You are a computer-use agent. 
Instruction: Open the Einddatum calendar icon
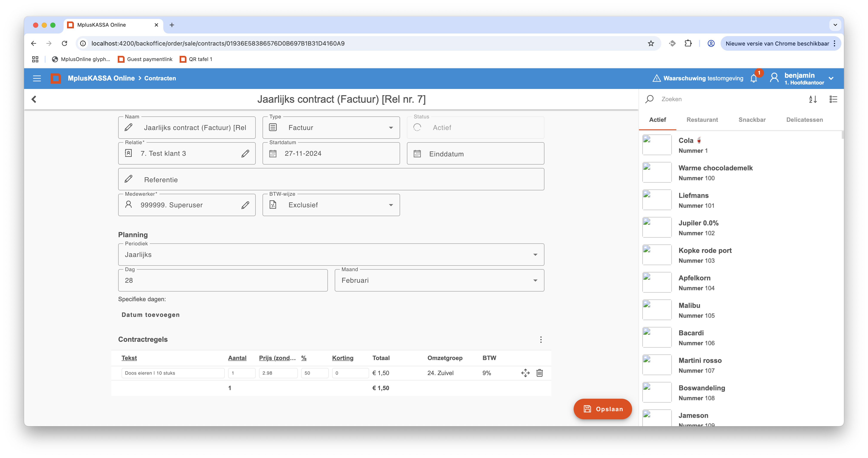[x=417, y=154]
